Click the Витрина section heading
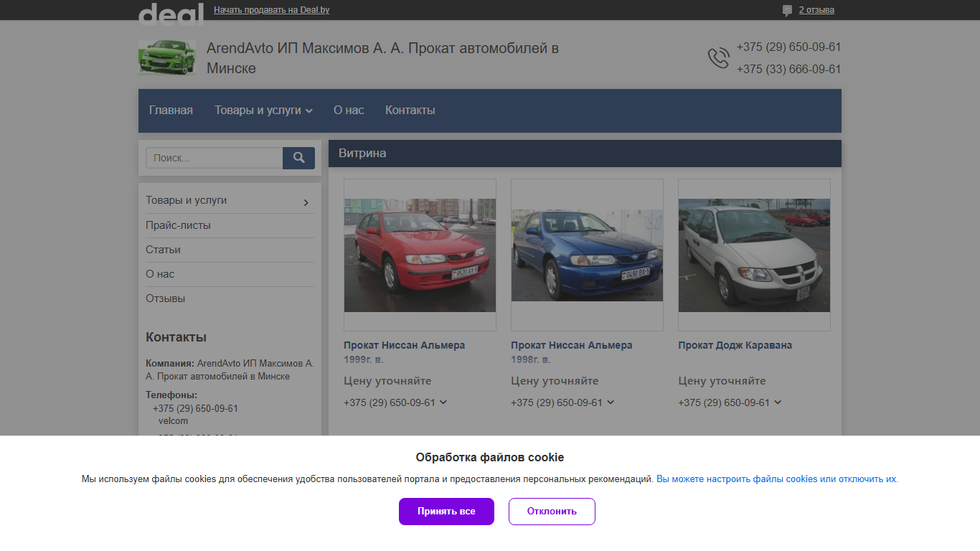This screenshot has width=980, height=551. pos(362,154)
